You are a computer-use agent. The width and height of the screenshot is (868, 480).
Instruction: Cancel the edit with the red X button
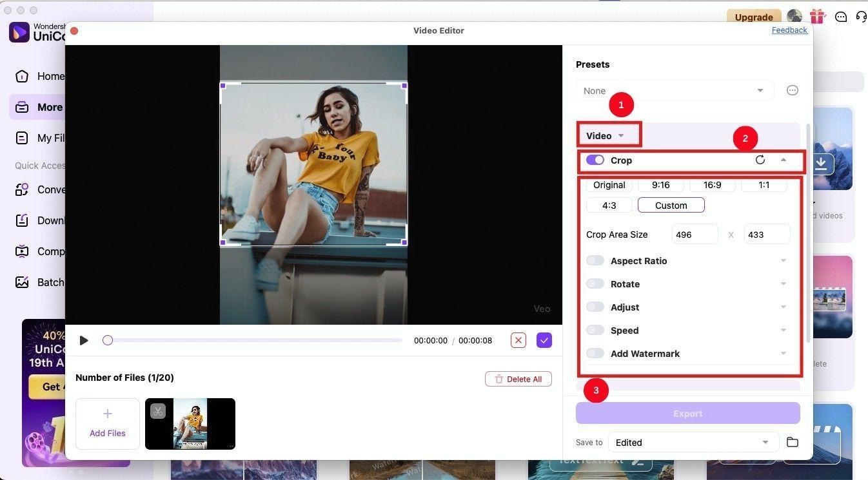pyautogui.click(x=518, y=340)
